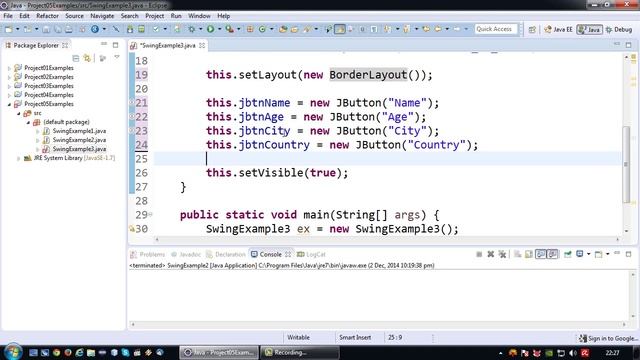
Task: Click the New Java Class icon
Action: pyautogui.click(x=262, y=29)
